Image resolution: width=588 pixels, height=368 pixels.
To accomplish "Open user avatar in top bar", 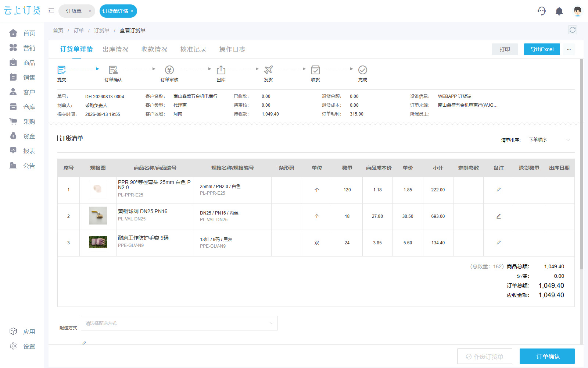I will (x=577, y=11).
